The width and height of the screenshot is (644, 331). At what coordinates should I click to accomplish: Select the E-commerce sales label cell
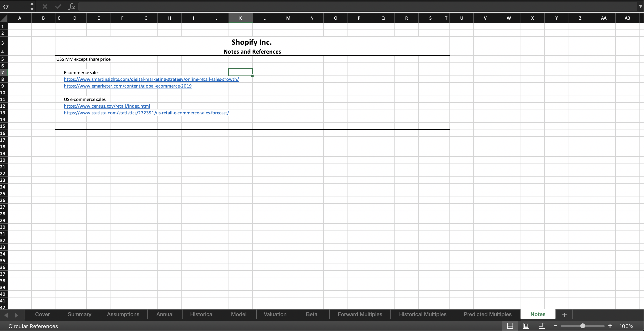pyautogui.click(x=81, y=73)
